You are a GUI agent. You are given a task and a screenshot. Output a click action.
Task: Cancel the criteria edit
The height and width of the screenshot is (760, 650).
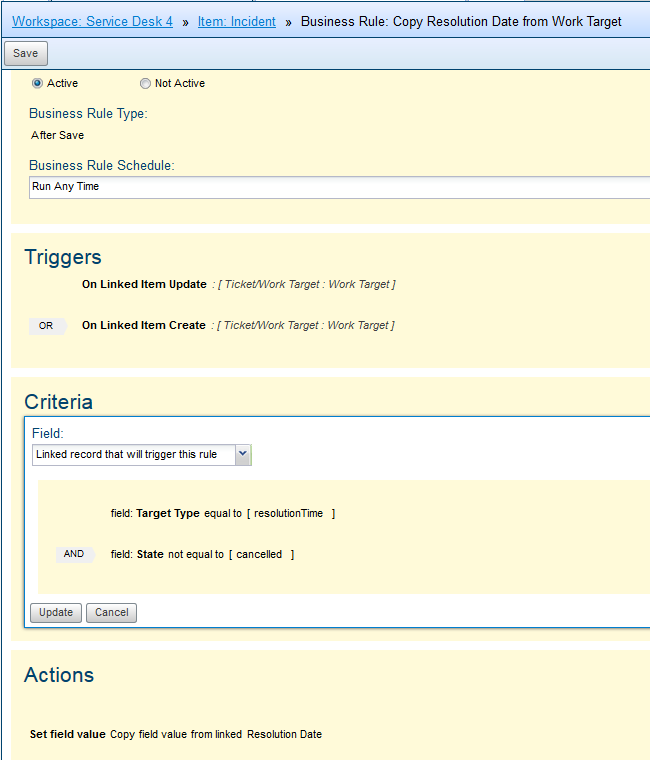coord(111,613)
